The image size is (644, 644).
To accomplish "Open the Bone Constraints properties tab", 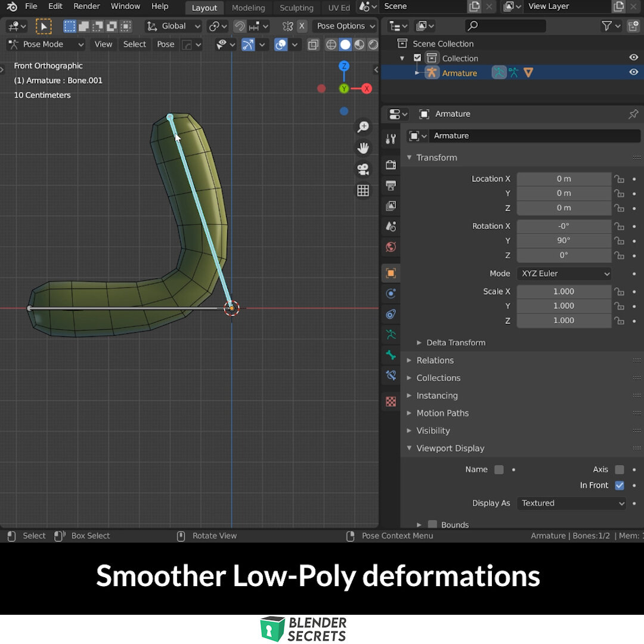I will 391,375.
